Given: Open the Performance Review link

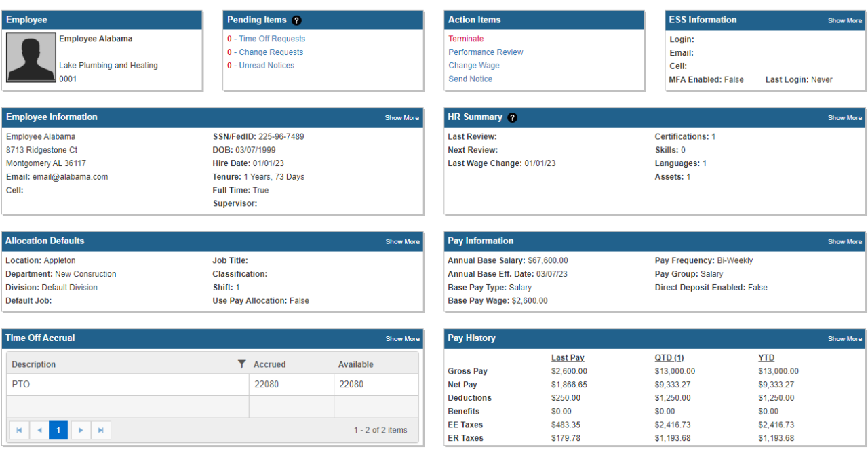Looking at the screenshot, I should click(486, 52).
